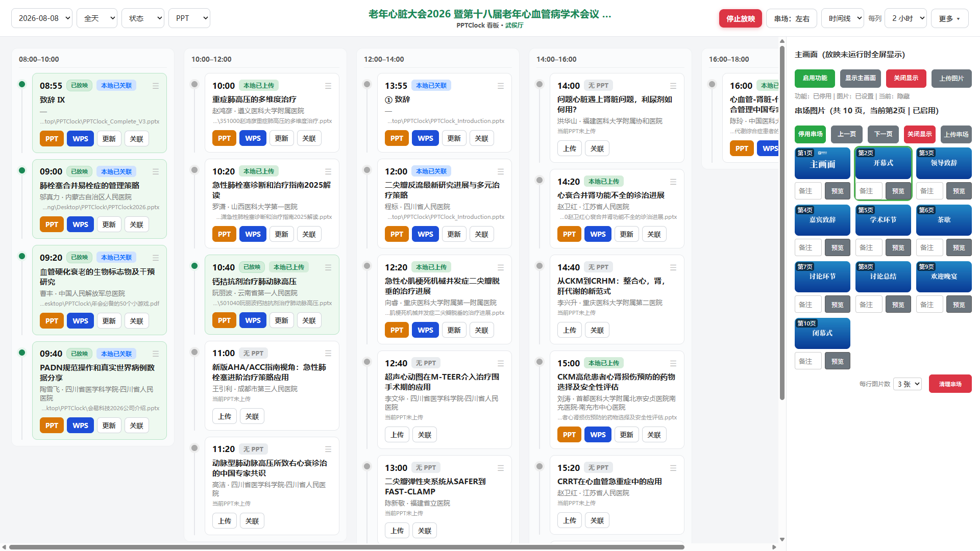The width and height of the screenshot is (980, 551).
Task: Select 第1页 主画面 thumbnail
Action: (x=822, y=163)
